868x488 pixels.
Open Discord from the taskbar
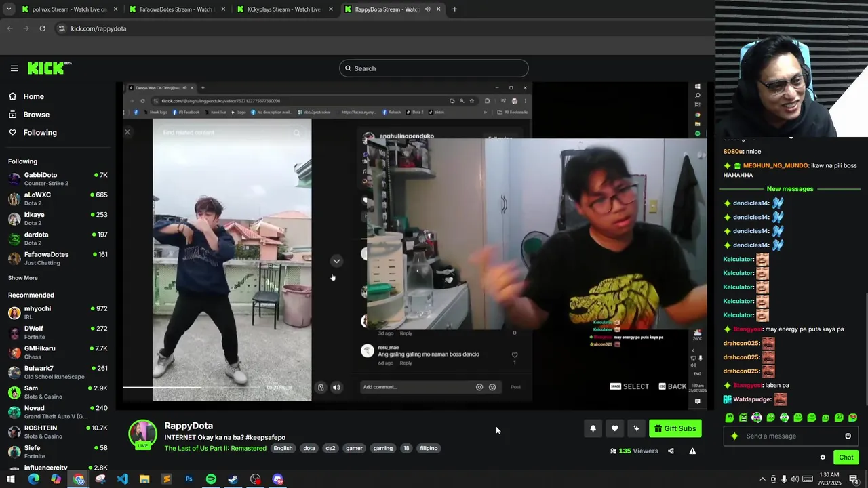click(x=277, y=479)
